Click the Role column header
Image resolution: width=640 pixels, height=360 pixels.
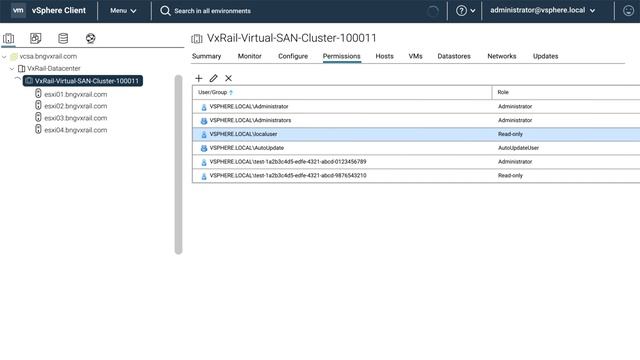[566, 93]
